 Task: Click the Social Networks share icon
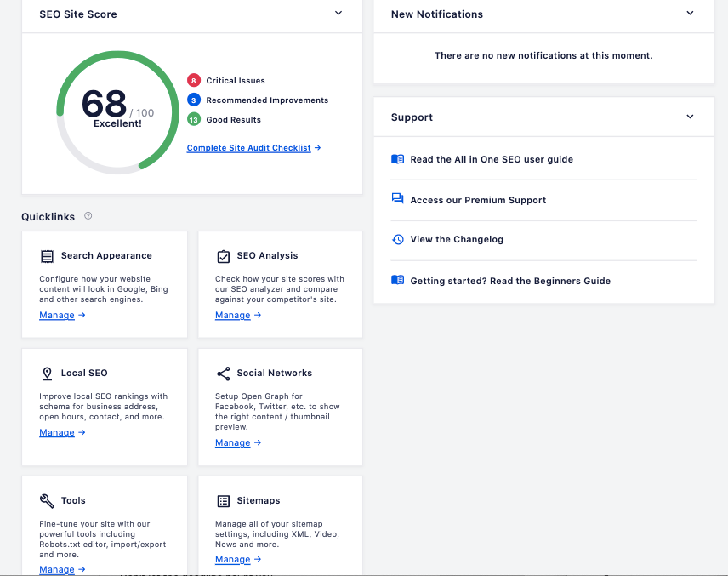coord(224,374)
